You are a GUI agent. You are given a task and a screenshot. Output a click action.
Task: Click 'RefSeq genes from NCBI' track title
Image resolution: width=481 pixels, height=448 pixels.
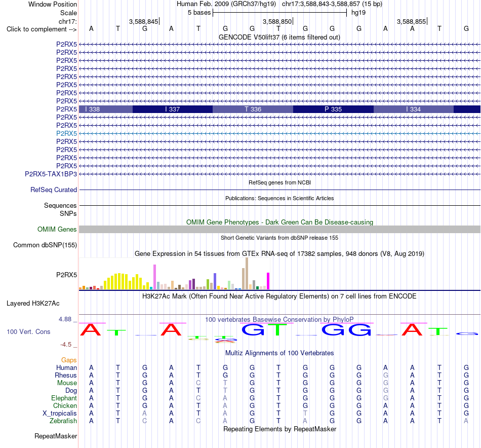[280, 182]
